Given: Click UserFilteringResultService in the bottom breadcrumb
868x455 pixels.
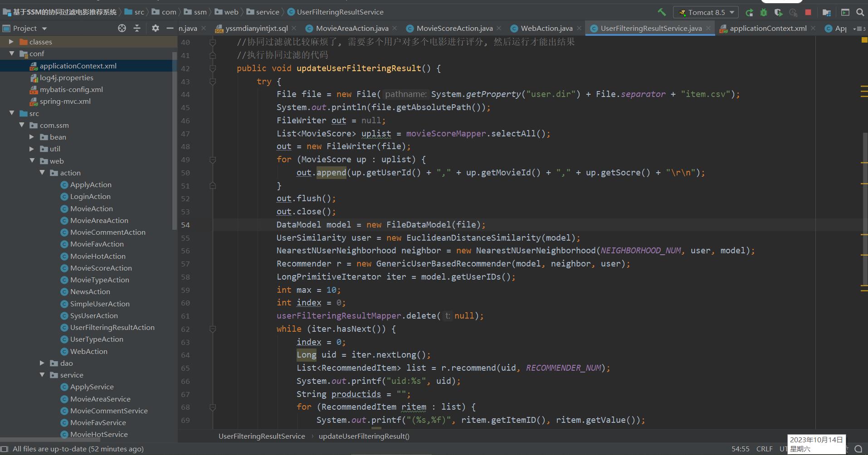Looking at the screenshot, I should pyautogui.click(x=262, y=436).
